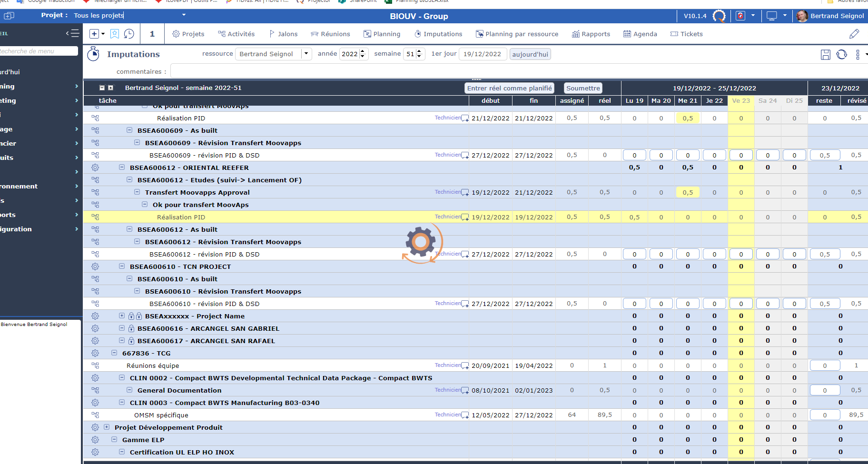Go to the Rapports menu item
Image resolution: width=868 pixels, height=464 pixels.
(591, 34)
